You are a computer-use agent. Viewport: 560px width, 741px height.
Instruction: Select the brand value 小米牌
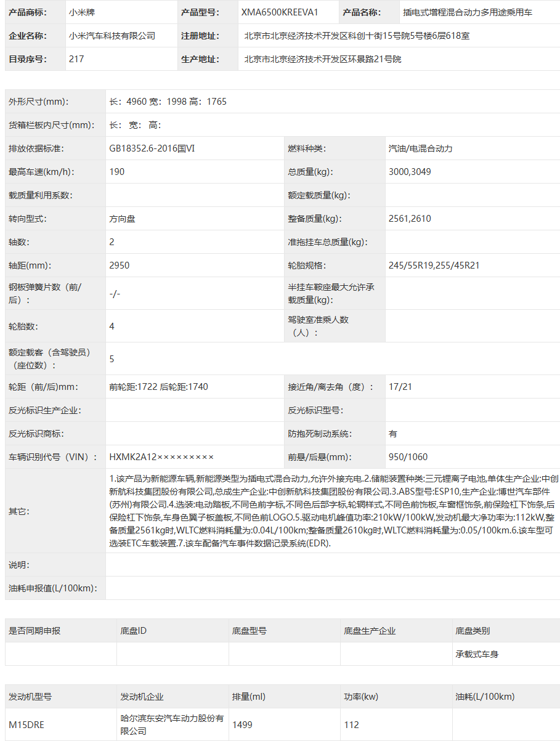[x=83, y=12]
